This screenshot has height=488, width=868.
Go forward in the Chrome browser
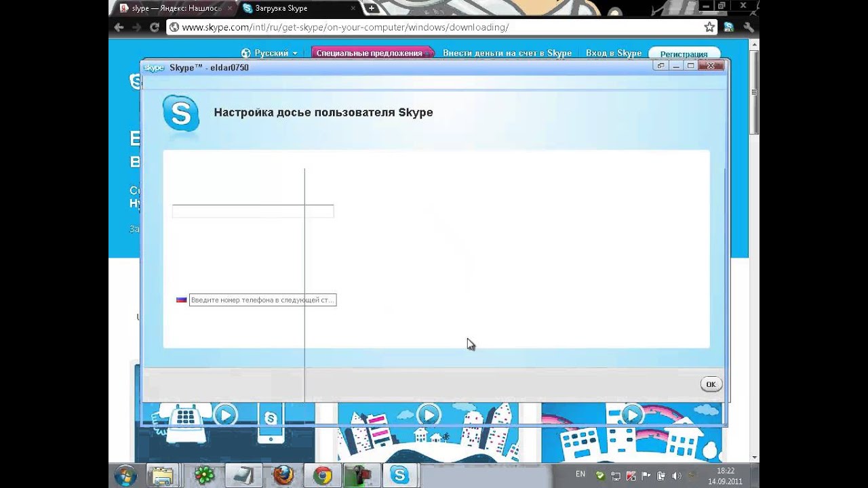click(137, 27)
